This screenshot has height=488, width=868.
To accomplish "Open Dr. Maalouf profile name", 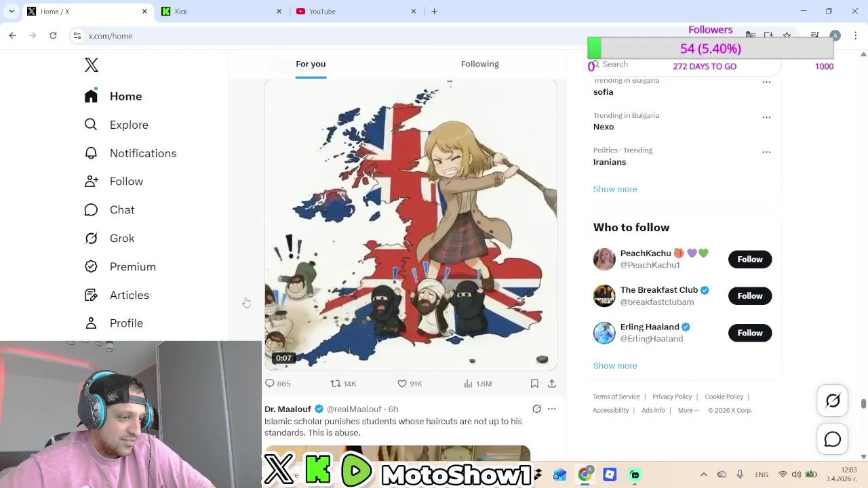I will coord(288,409).
